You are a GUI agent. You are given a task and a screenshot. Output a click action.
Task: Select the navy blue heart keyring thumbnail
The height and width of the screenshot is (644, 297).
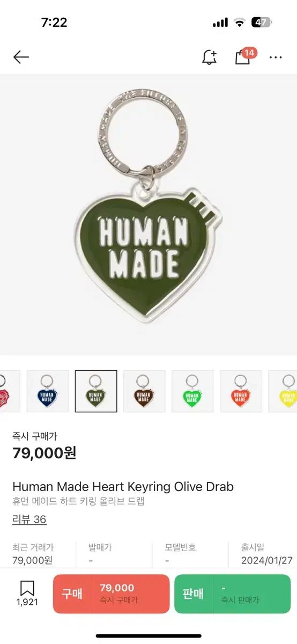tap(48, 391)
